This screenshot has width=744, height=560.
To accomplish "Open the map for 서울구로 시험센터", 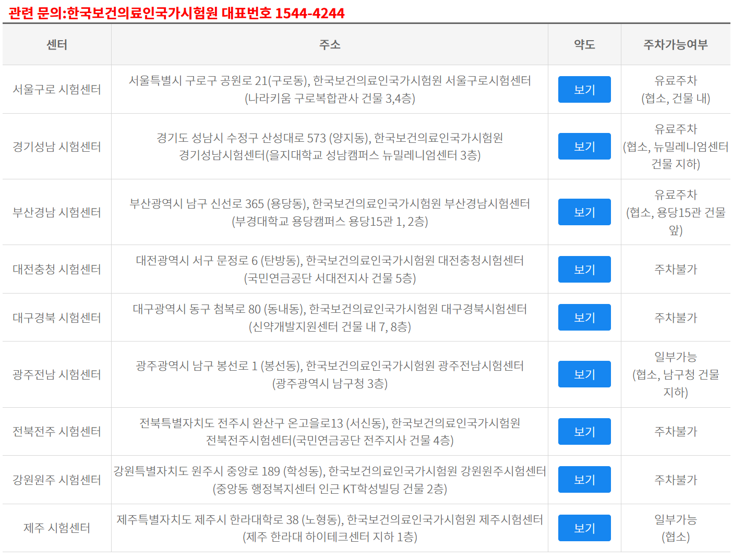I will coord(584,89).
